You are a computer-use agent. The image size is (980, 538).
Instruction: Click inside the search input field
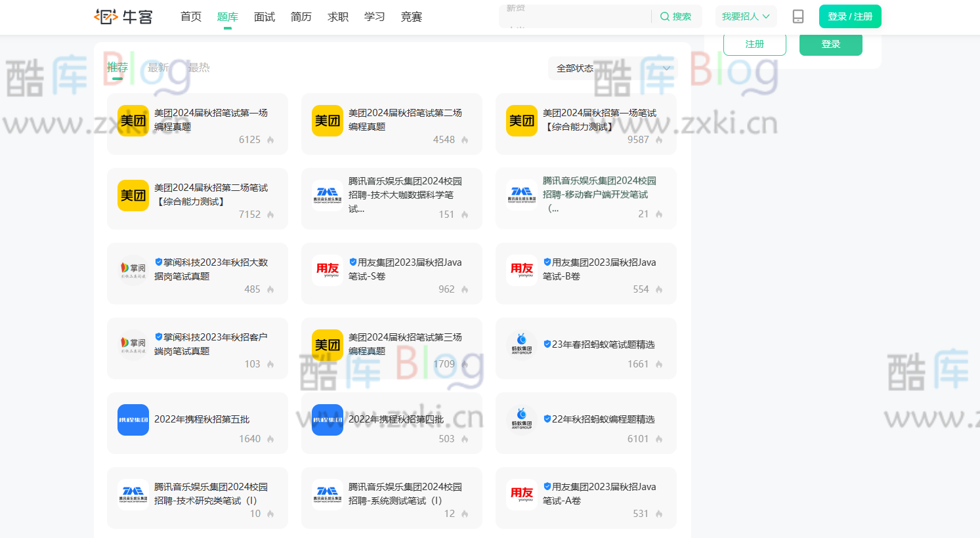(578, 16)
